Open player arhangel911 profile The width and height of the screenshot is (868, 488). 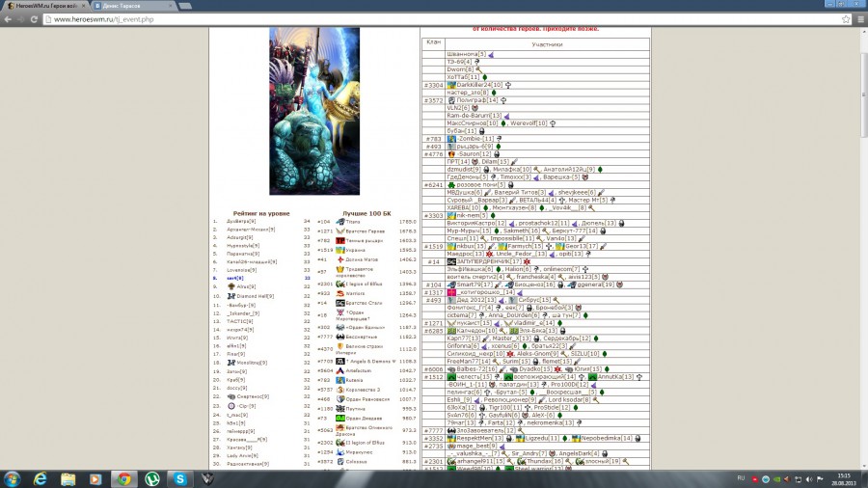(x=480, y=461)
